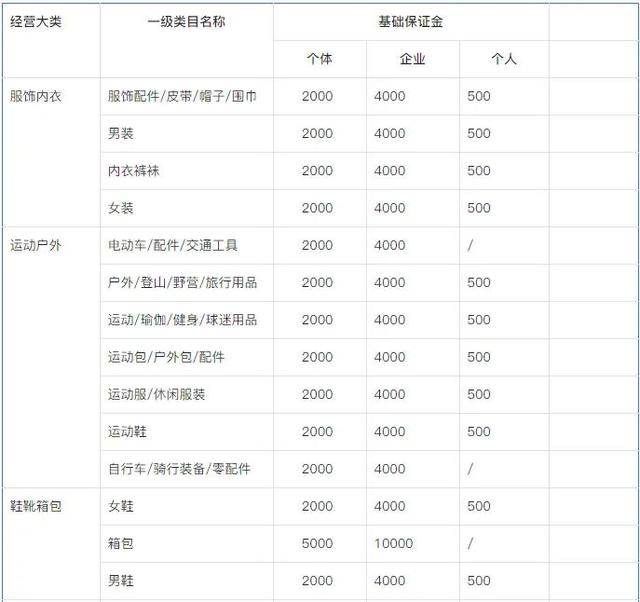Click 4000 in the 男鞋 row
This screenshot has height=602, width=640.
[x=389, y=581]
